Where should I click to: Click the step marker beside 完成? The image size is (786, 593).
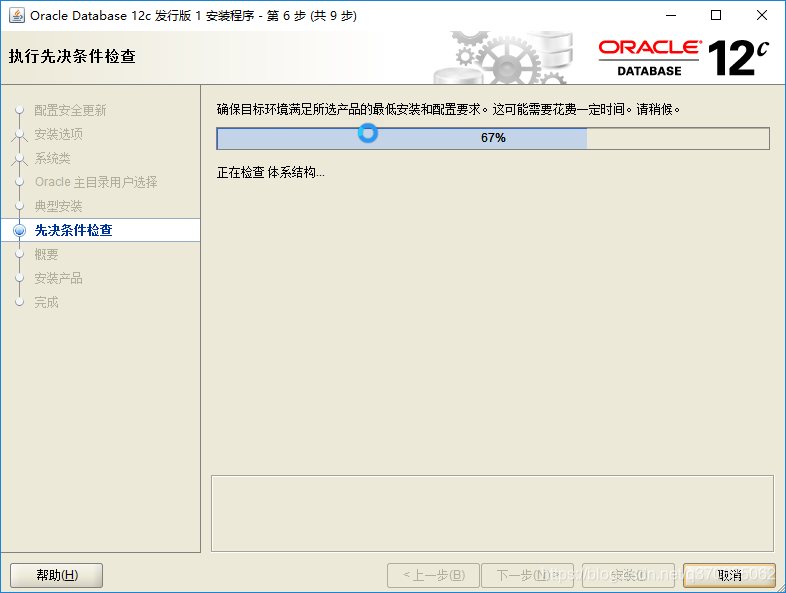pyautogui.click(x=20, y=302)
